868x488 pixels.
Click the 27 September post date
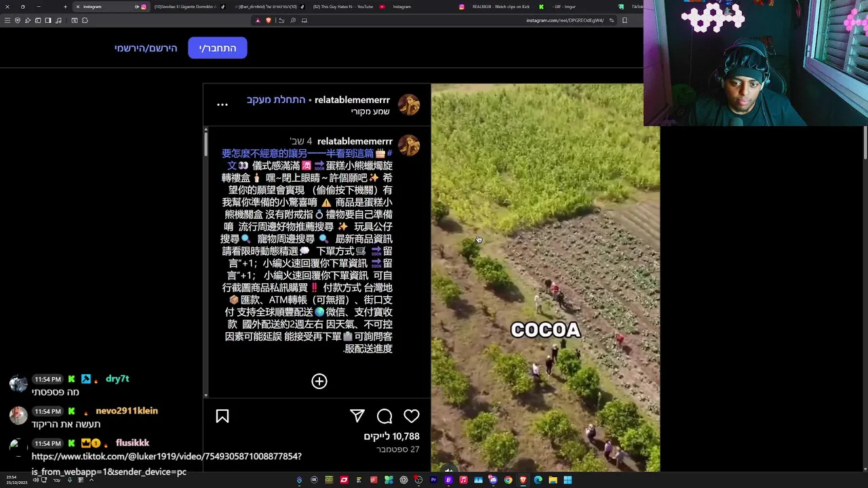[398, 449]
